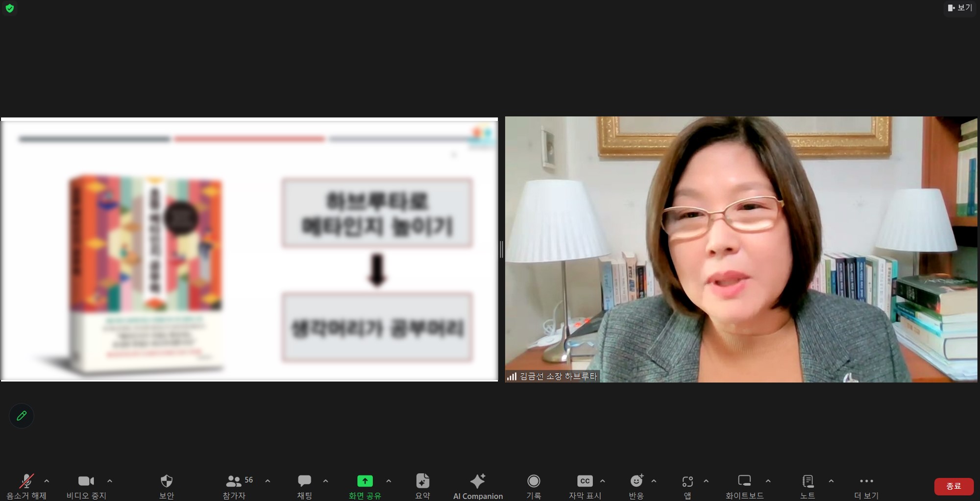Viewport: 980px width, 501px height.
Task: Click the shared slide presentation area
Action: coord(249,249)
